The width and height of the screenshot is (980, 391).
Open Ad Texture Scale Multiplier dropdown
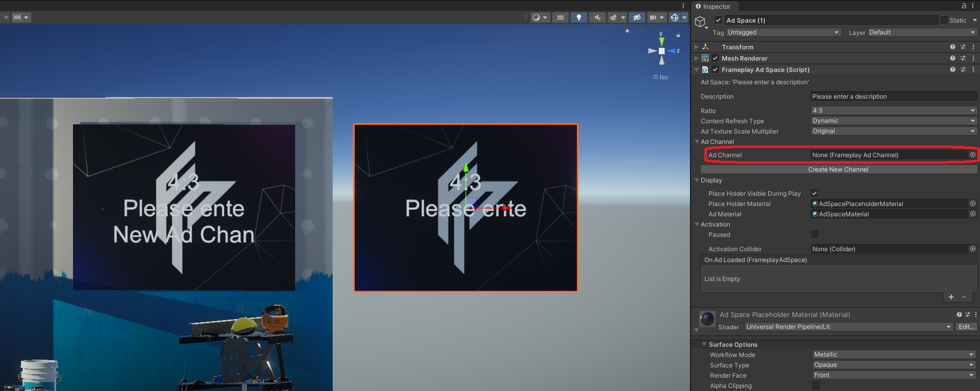point(894,131)
